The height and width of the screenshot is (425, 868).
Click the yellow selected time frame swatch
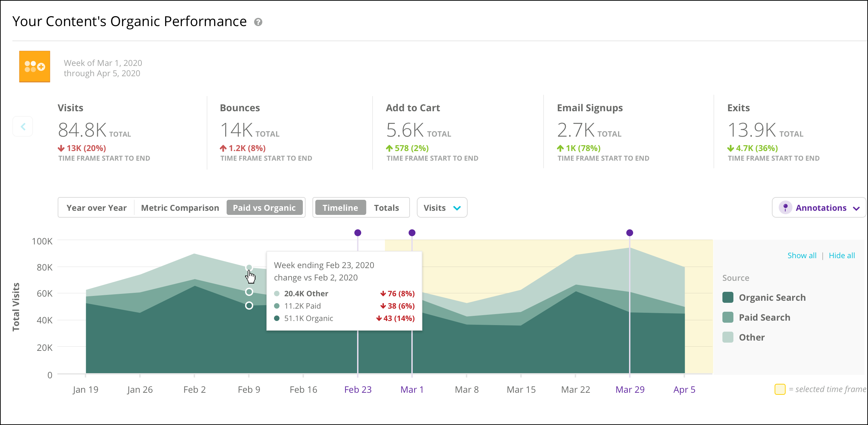click(780, 389)
